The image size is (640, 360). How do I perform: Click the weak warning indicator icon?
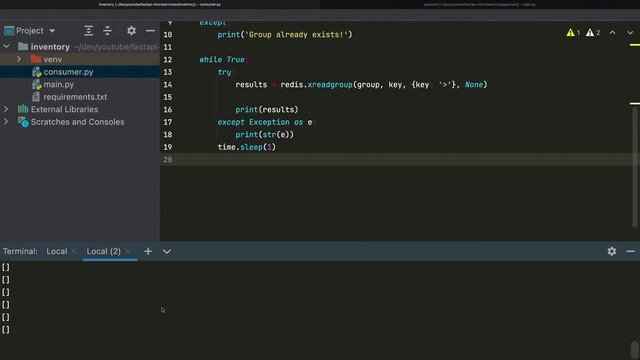pyautogui.click(x=590, y=33)
